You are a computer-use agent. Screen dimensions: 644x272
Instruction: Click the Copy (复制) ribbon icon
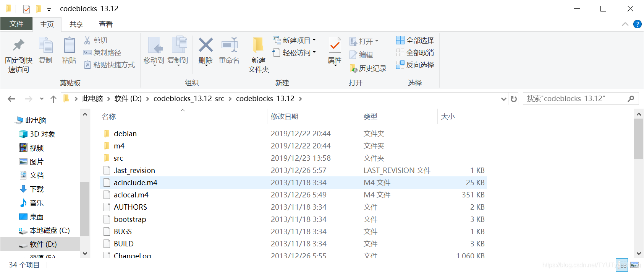tap(45, 45)
